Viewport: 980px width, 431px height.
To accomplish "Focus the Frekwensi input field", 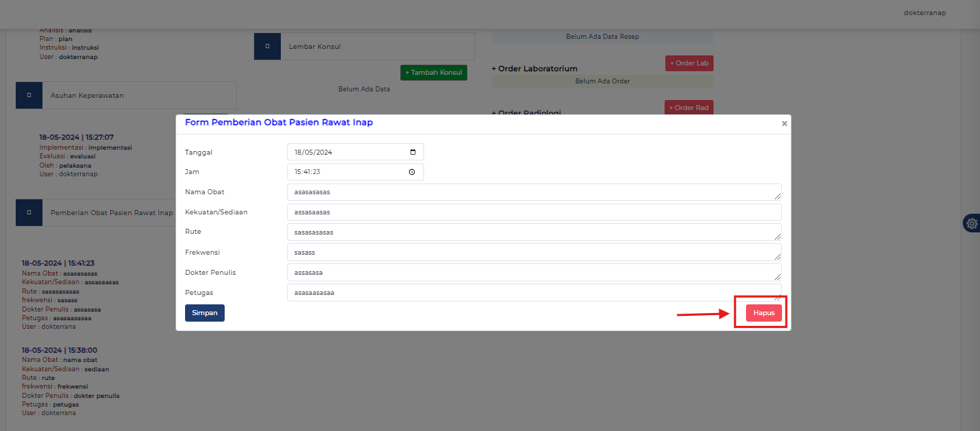I will point(534,252).
